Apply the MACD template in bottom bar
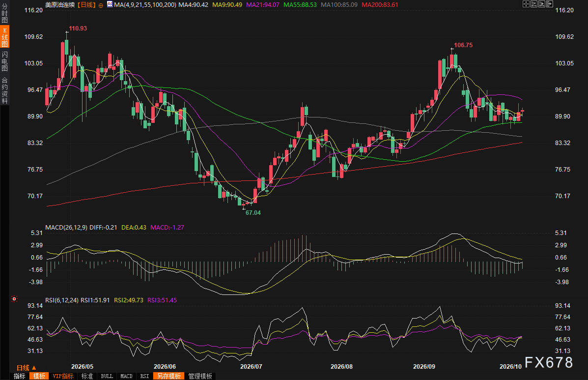 [x=126, y=376]
